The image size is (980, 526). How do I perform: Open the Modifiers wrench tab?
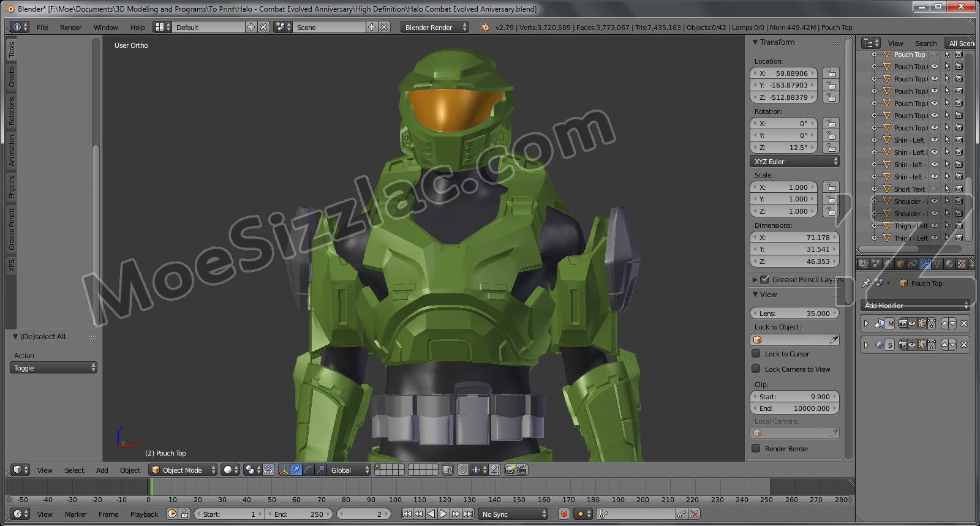(925, 264)
